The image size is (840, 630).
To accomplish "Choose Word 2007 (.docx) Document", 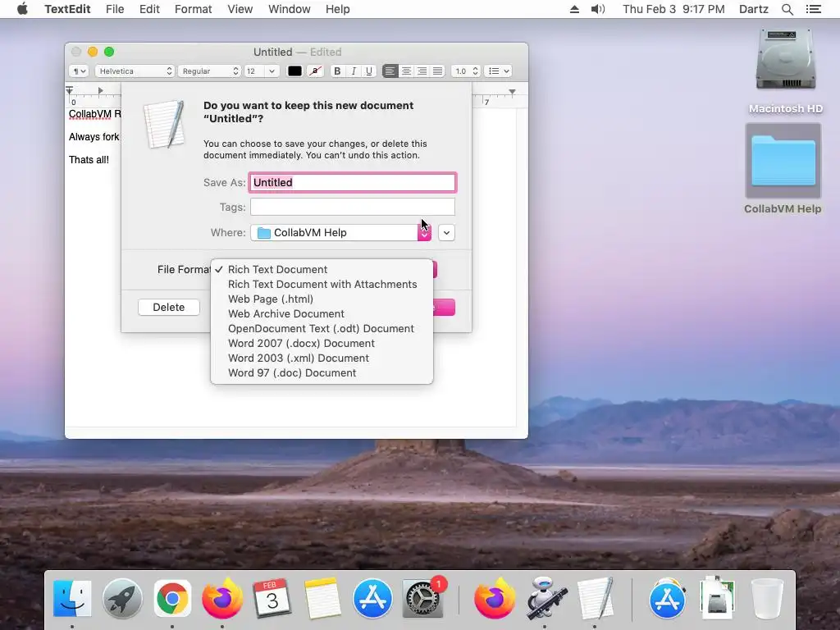I will coord(322,344).
